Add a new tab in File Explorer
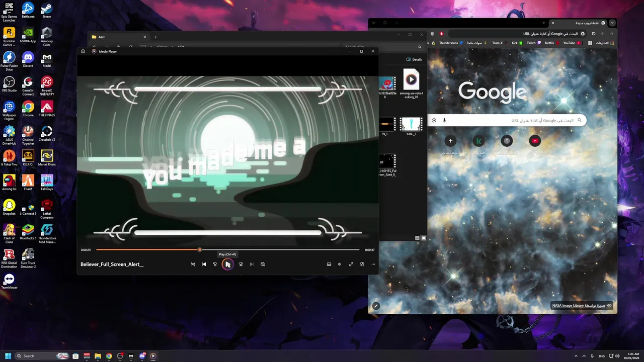 coord(155,37)
